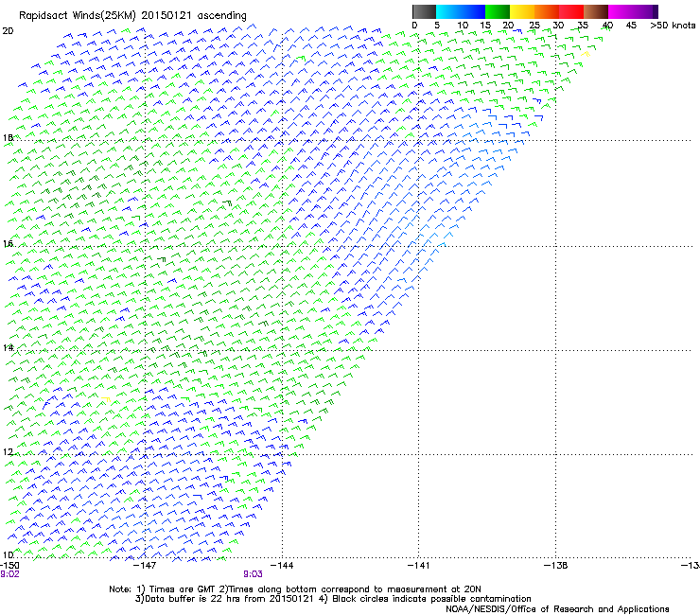Click the yellow 20-25 knots legend swatch
700x615 pixels.
point(522,11)
